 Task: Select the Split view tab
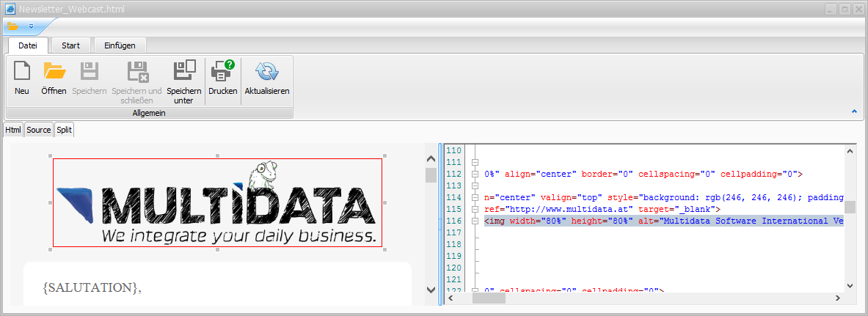pos(65,130)
